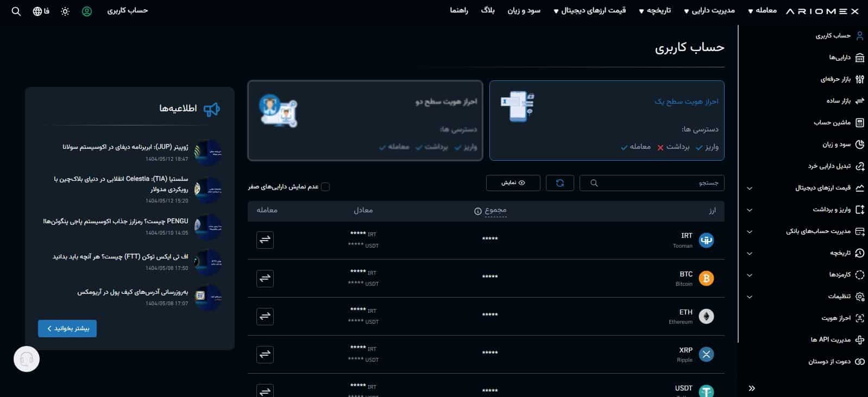This screenshot has height=397, width=868.
Task: Open the headset support chat bubble
Action: [27, 359]
